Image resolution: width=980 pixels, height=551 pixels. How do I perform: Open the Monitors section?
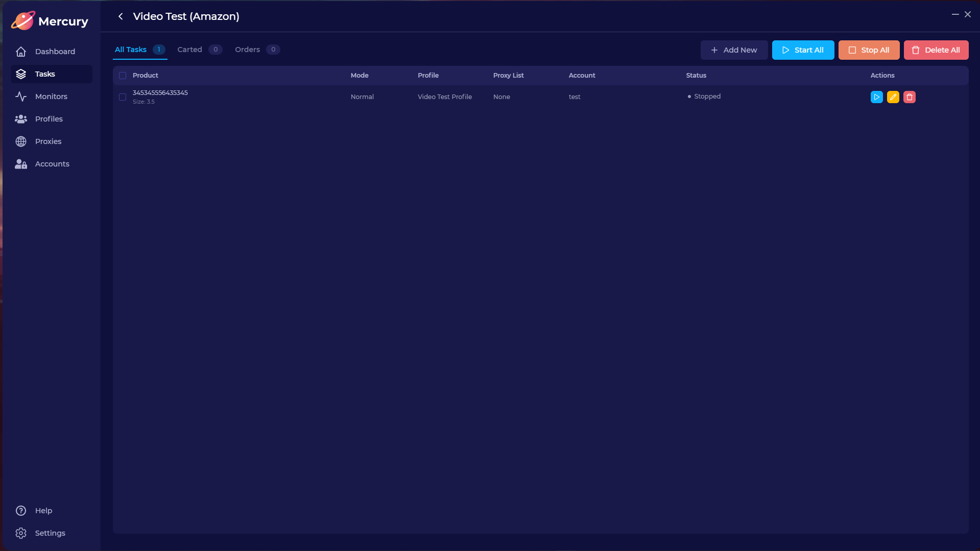point(51,97)
